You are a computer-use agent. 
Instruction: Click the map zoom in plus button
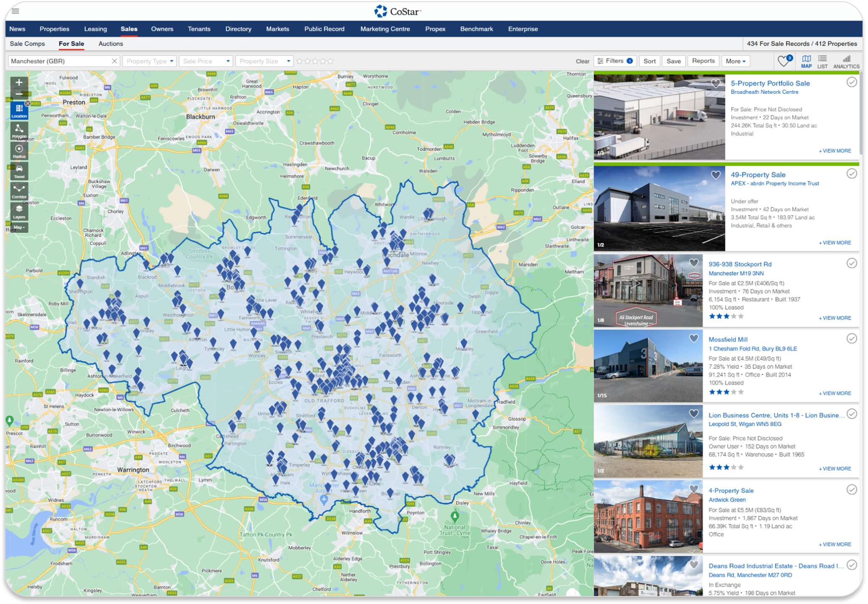(x=19, y=82)
